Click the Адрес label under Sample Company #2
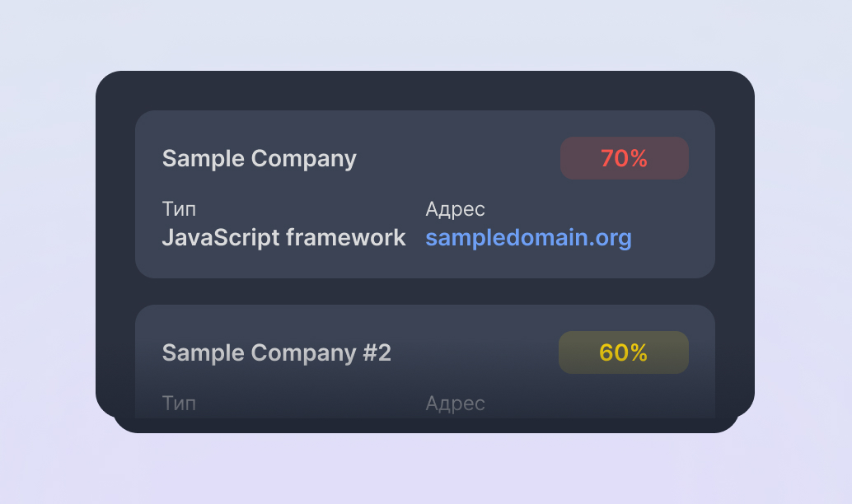The image size is (852, 504). tap(455, 404)
